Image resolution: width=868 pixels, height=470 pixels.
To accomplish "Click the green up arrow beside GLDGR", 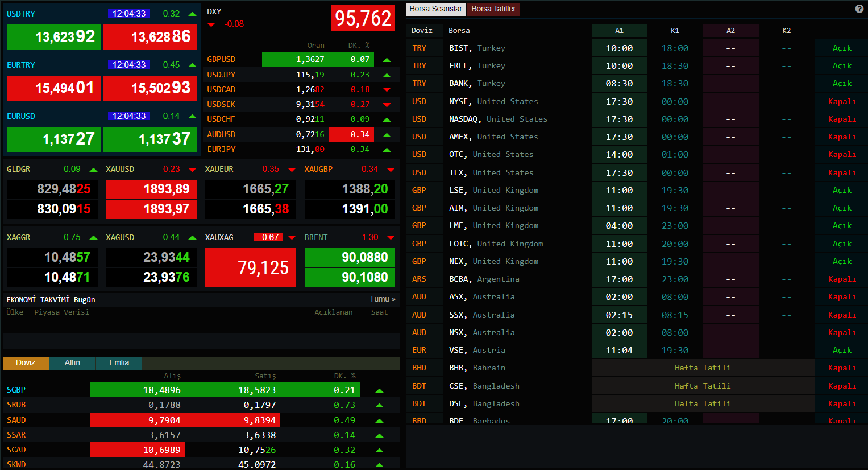I will click(x=93, y=170).
